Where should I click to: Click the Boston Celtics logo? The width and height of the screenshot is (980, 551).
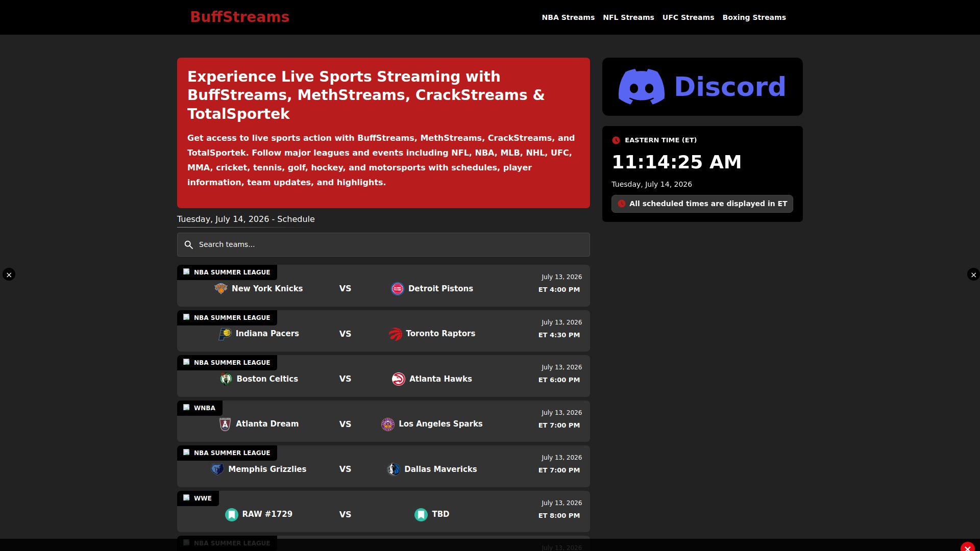point(226,379)
